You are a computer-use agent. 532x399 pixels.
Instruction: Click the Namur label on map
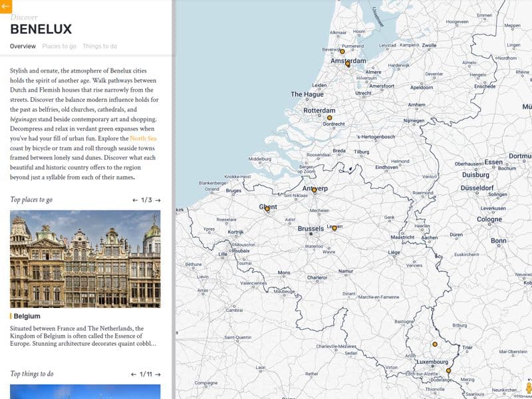coord(346,271)
